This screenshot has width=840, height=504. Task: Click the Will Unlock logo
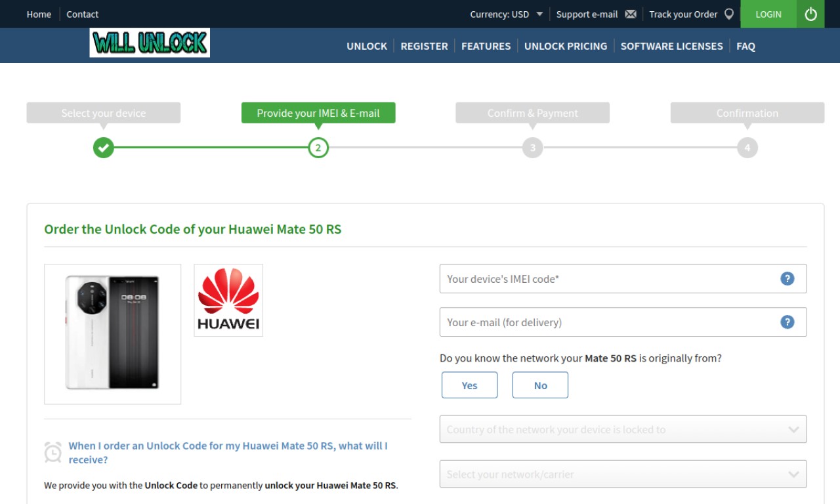[150, 43]
